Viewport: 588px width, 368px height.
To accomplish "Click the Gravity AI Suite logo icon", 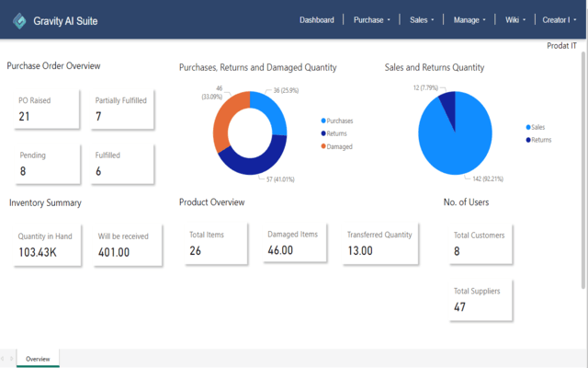I will (x=19, y=19).
